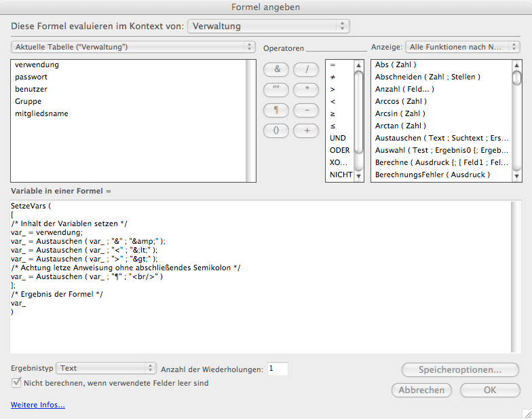Open the context dropdown showing Verwaltung

coord(268,26)
